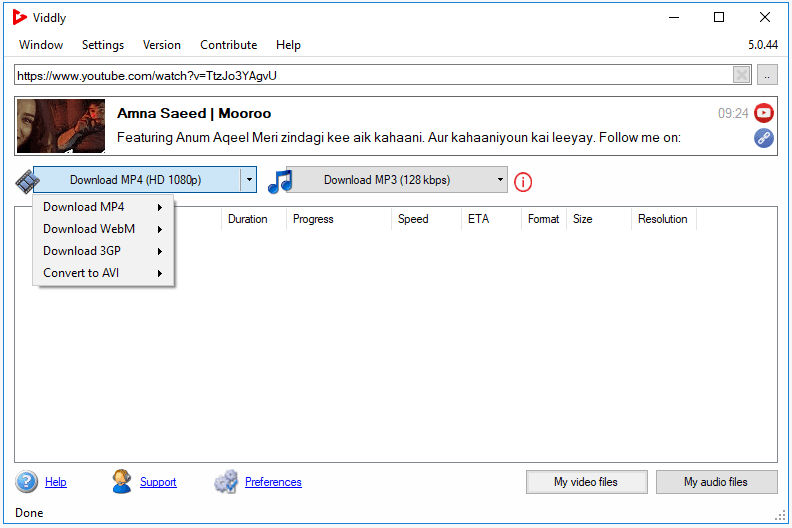The height and width of the screenshot is (528, 792).
Task: Click the Support headset person icon
Action: (122, 481)
